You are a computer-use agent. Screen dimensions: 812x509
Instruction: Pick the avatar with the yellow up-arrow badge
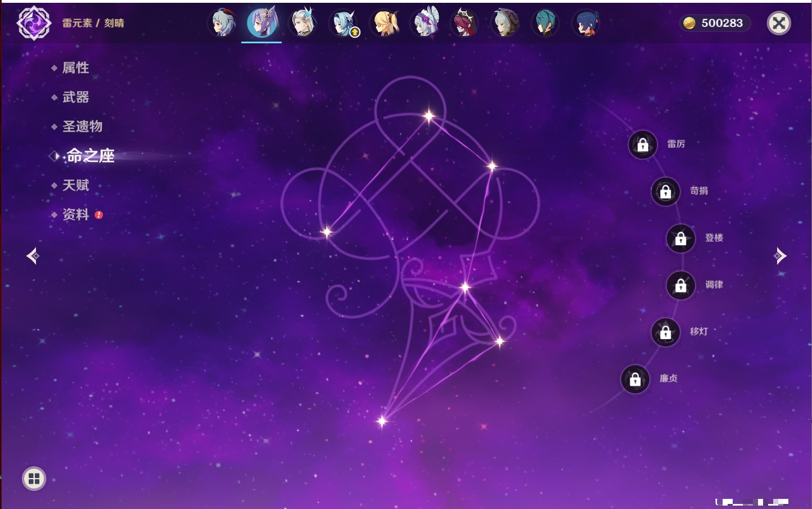click(343, 24)
